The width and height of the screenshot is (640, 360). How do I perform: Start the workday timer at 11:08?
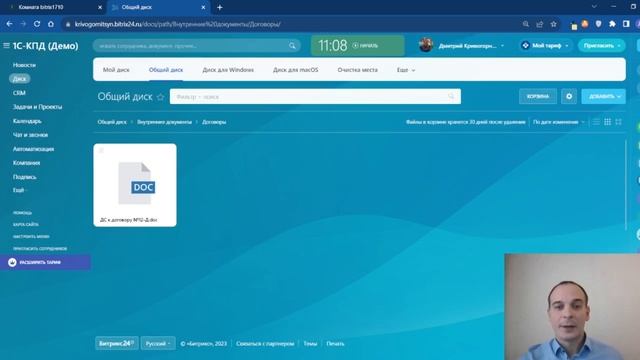[x=358, y=45]
